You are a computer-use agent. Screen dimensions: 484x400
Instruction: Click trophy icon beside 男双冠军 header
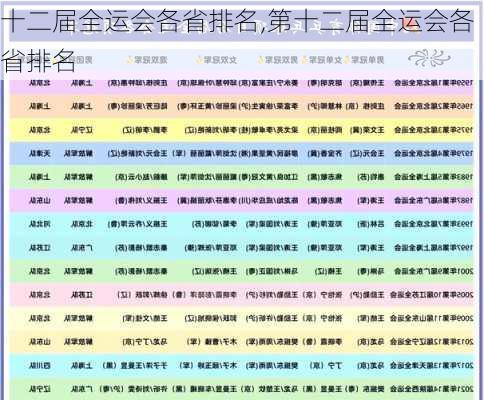click(261, 60)
